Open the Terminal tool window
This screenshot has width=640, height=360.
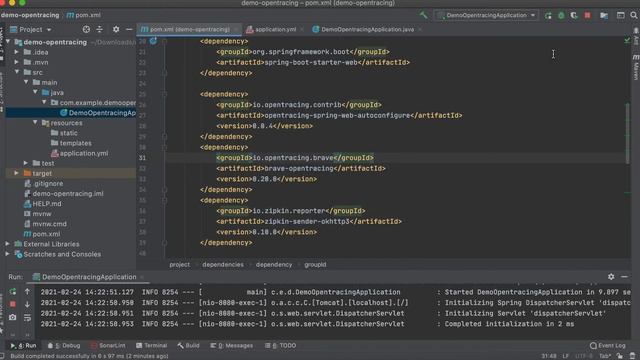click(x=151, y=346)
